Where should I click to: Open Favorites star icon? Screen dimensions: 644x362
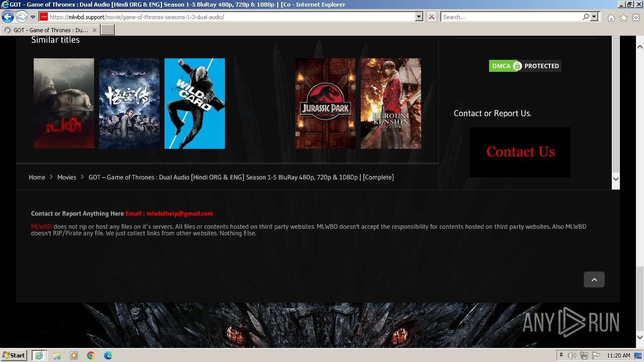point(623,18)
